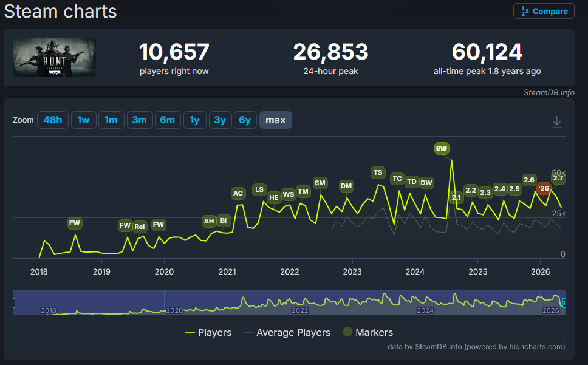This screenshot has height=365, width=588.
Task: Click the 2.6 update marker
Action: point(529,180)
